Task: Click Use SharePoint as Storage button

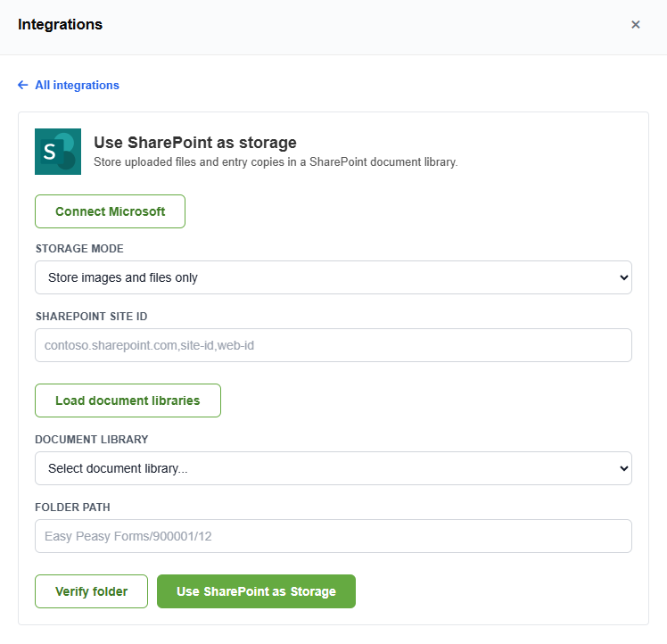Action: coord(256,591)
